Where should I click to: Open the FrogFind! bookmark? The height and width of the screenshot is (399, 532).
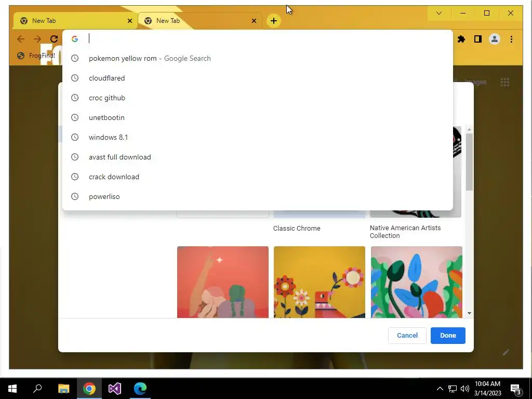[36, 56]
